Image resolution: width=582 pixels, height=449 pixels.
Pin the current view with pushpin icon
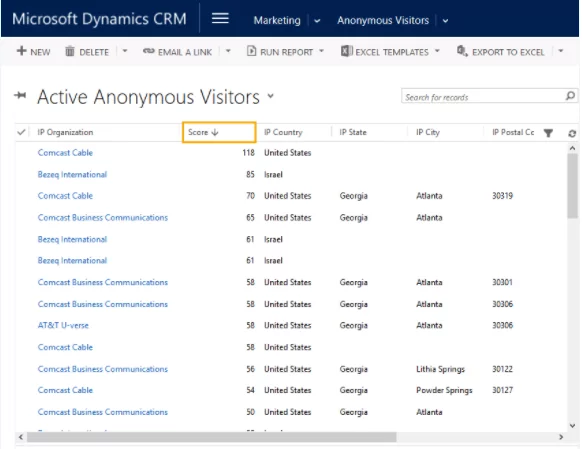point(20,96)
